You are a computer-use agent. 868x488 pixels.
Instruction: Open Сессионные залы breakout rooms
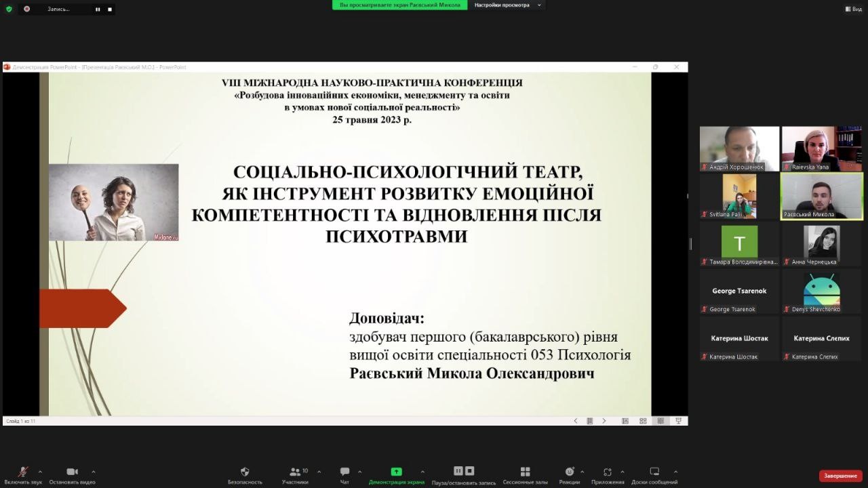click(x=525, y=472)
